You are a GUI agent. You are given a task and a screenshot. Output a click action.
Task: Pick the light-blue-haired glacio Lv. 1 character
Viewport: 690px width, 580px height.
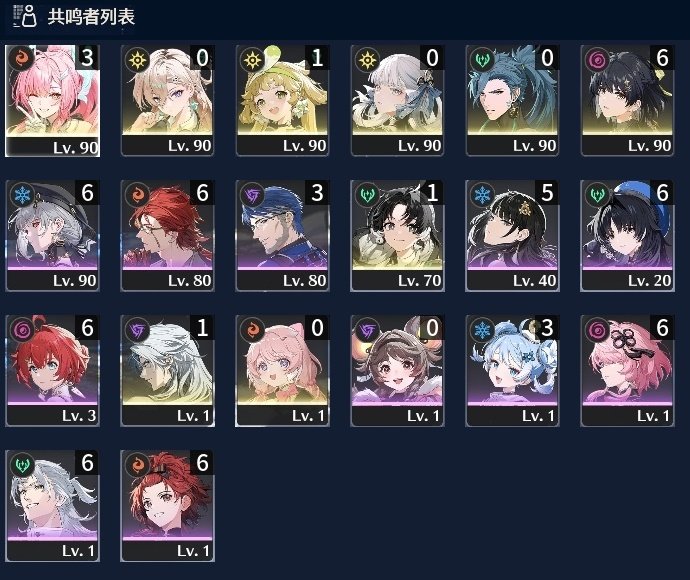pos(512,371)
